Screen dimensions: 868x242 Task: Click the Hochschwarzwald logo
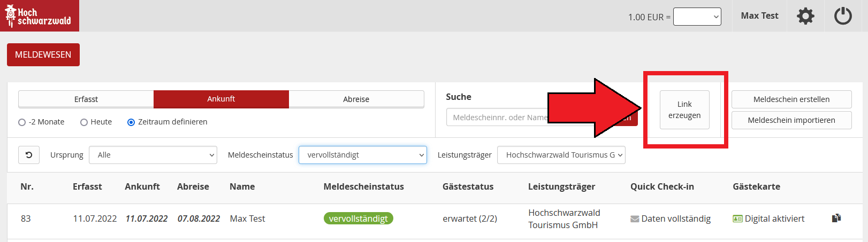39,16
